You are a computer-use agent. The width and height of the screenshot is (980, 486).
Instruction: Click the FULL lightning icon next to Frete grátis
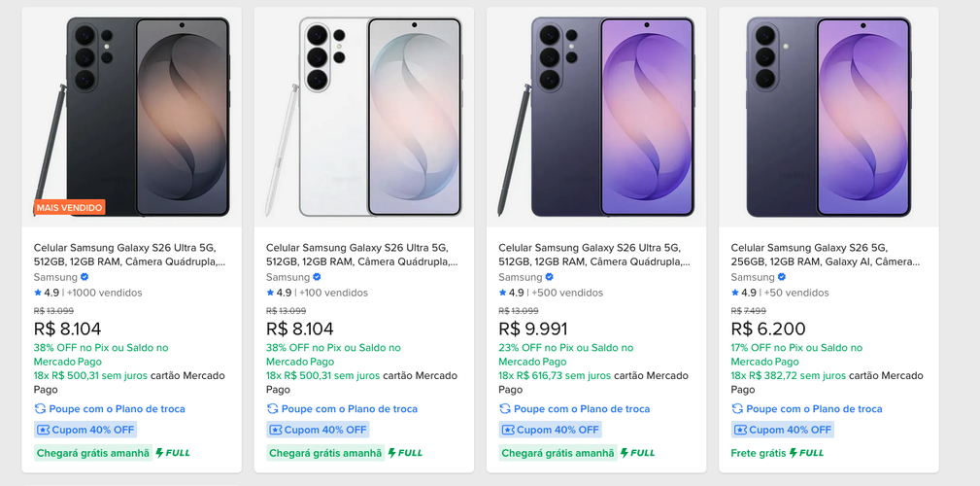point(806,453)
